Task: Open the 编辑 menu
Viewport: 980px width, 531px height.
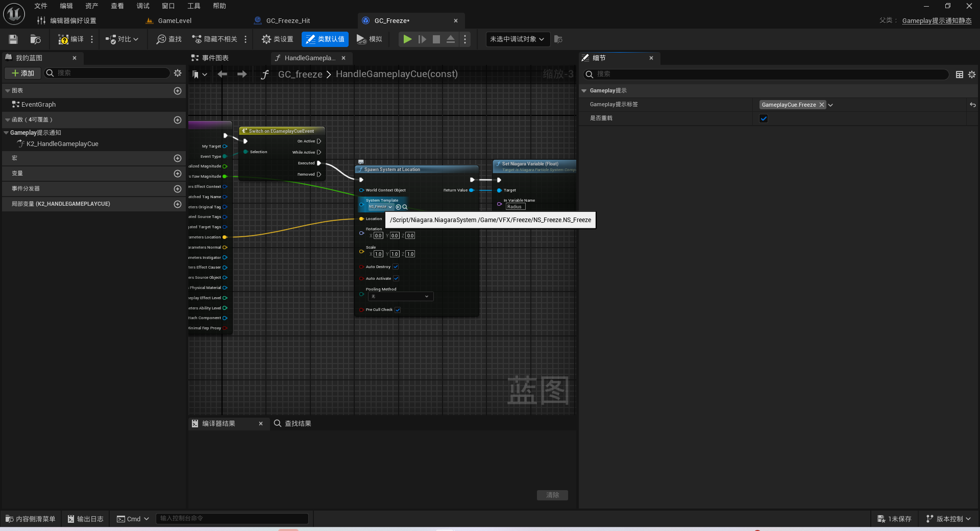Action: 66,6
